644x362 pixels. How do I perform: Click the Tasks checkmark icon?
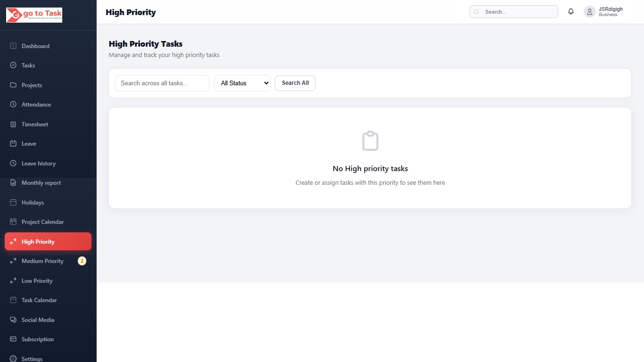pos(13,65)
